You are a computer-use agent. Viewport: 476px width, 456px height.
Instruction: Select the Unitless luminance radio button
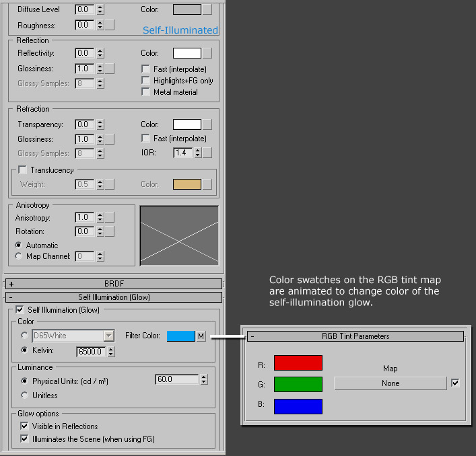(x=24, y=395)
